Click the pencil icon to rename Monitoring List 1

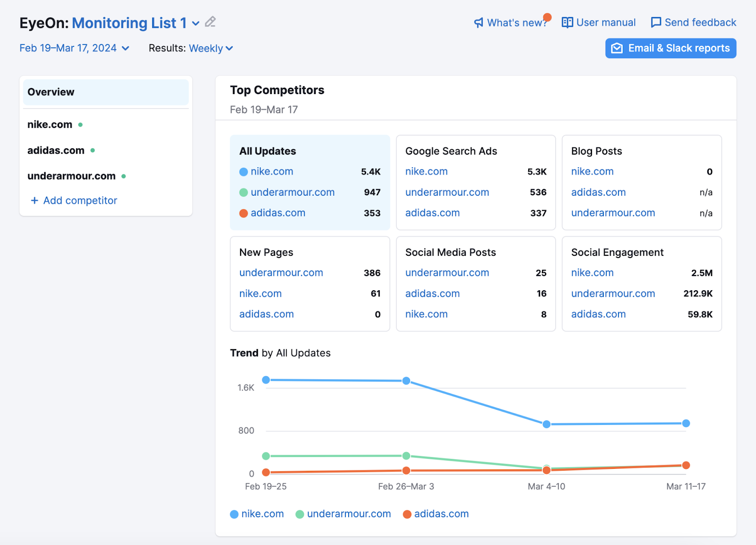tap(210, 22)
